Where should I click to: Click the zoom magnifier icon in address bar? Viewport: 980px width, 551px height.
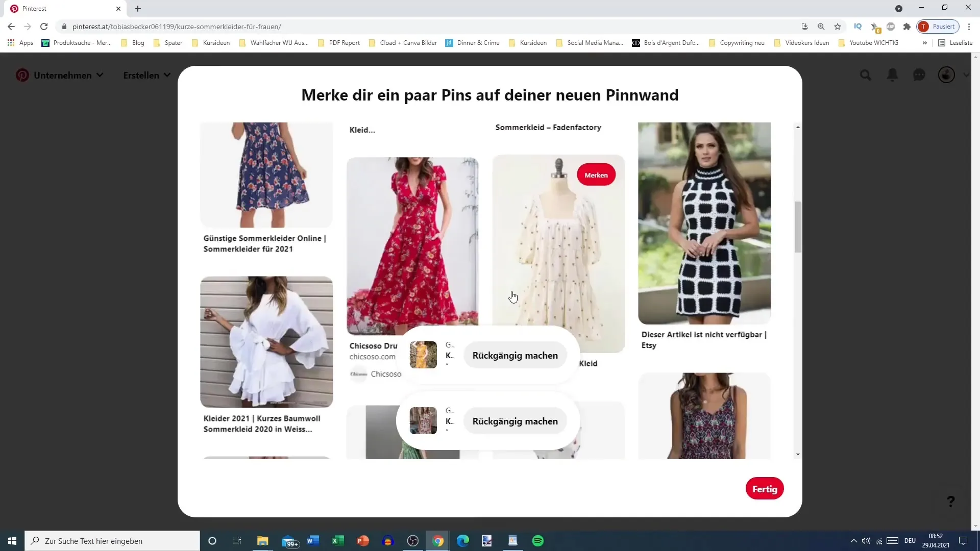[x=821, y=27]
